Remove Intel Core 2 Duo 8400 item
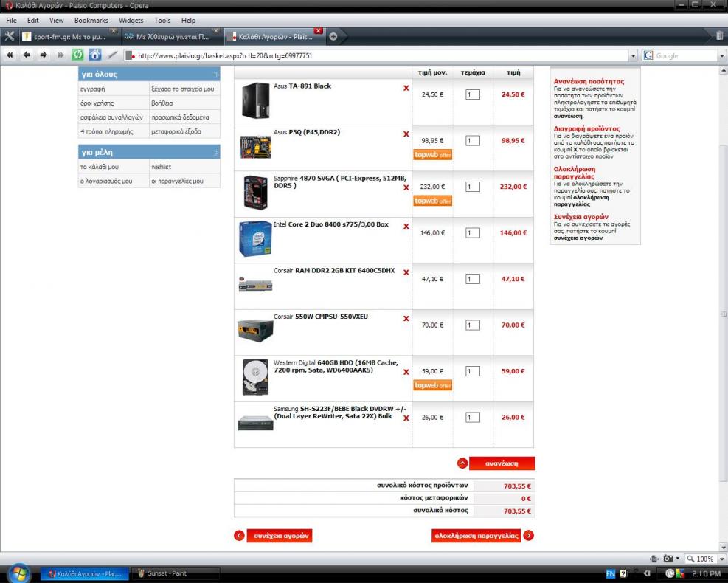728x583 pixels. coord(406,227)
